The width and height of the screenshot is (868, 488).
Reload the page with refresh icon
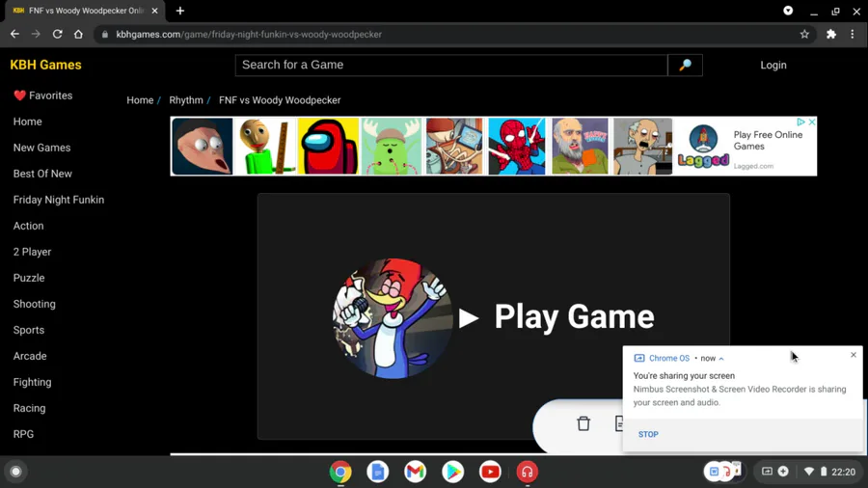point(57,35)
